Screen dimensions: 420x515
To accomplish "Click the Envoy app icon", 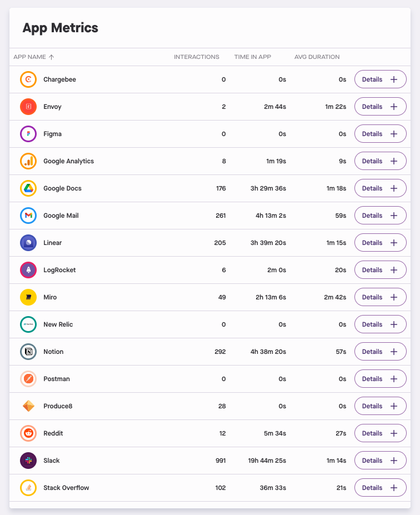I will [x=28, y=107].
